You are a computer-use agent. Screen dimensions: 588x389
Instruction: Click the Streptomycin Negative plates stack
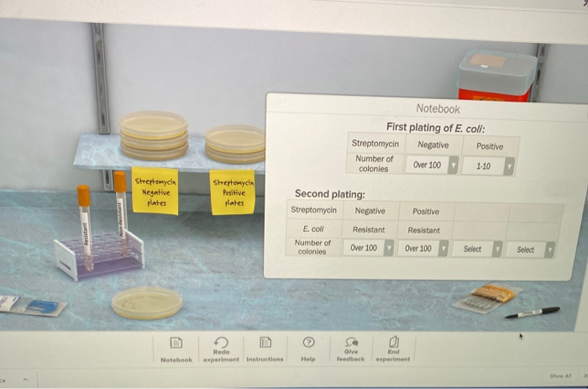pyautogui.click(x=154, y=135)
